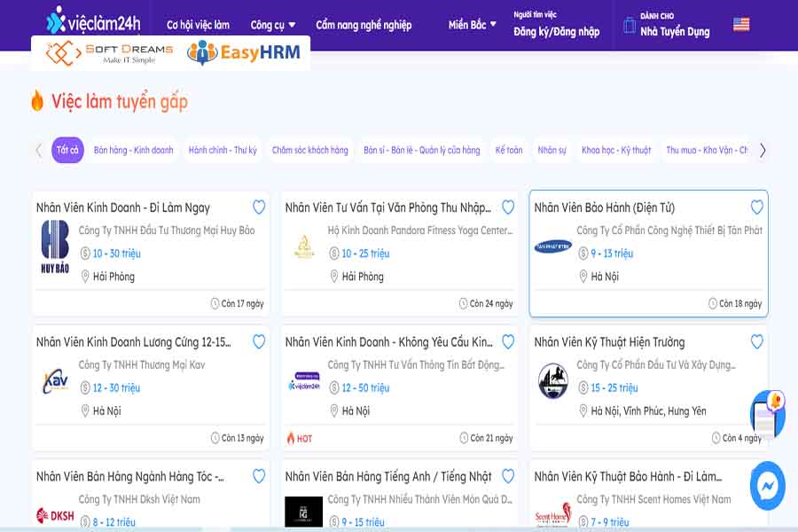Select the Khoa học - Kỹ thuật tab
Screen dimensions: 798x532
point(616,150)
